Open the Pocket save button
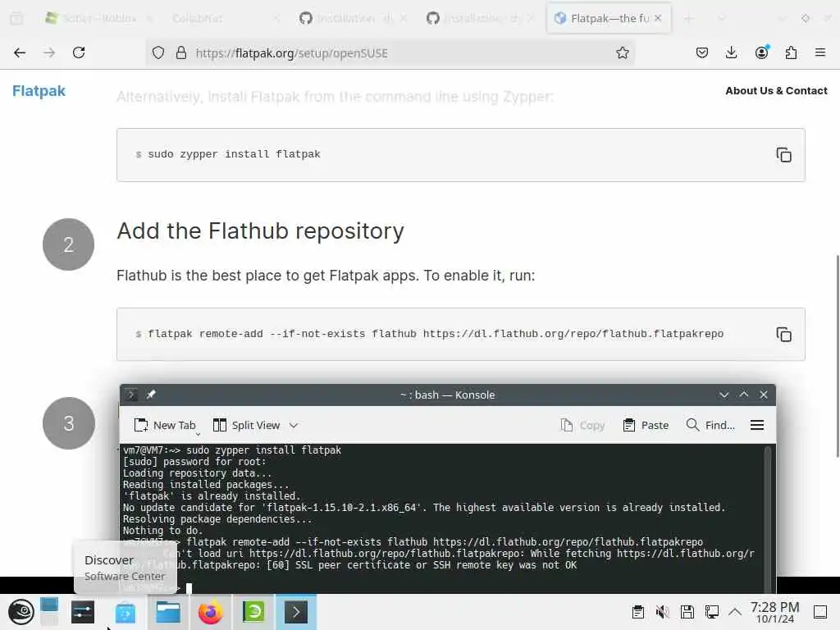The height and width of the screenshot is (630, 840). [x=702, y=52]
